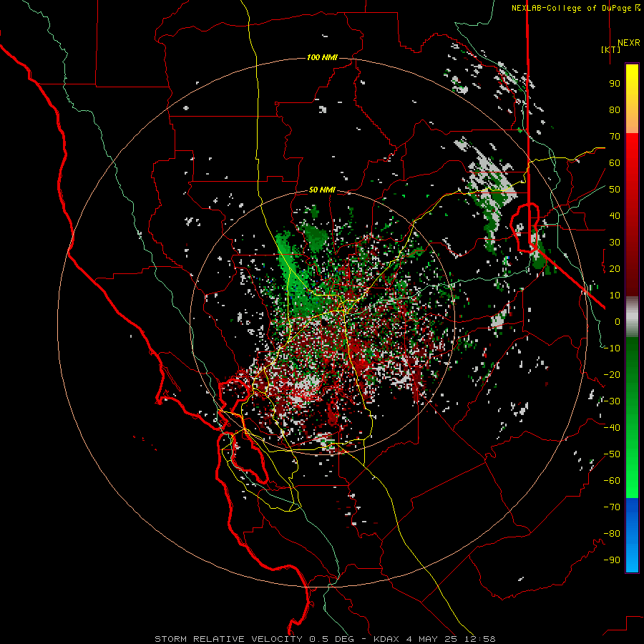Viewport: 644px width, 644px height.
Task: Click the positive 10 scale label
Action: (615, 296)
